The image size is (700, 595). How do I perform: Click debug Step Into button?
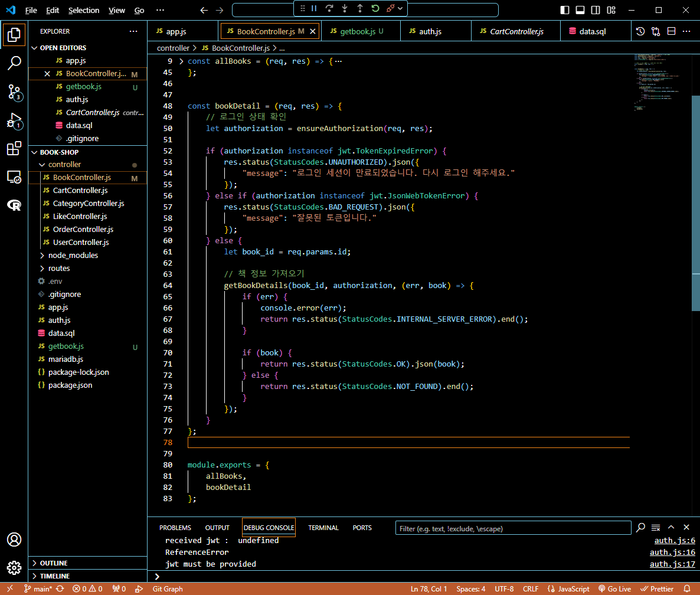click(x=345, y=8)
